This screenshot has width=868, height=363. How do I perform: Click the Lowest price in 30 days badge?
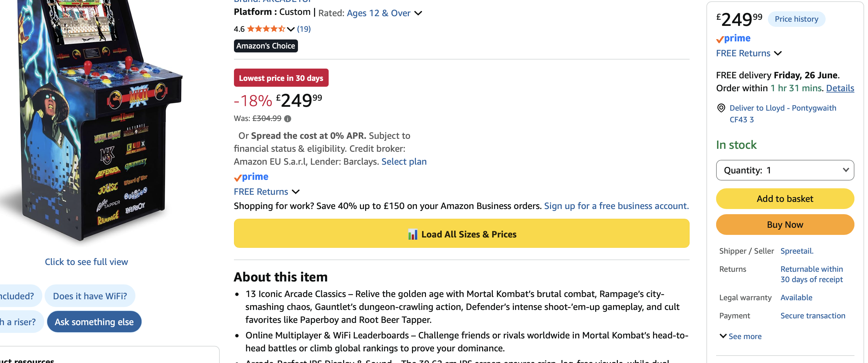click(281, 78)
